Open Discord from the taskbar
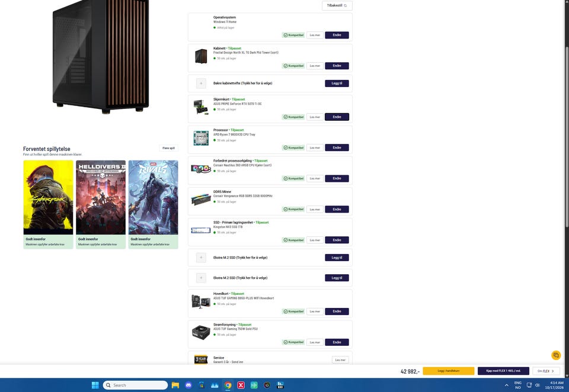569x392 pixels. (188, 385)
